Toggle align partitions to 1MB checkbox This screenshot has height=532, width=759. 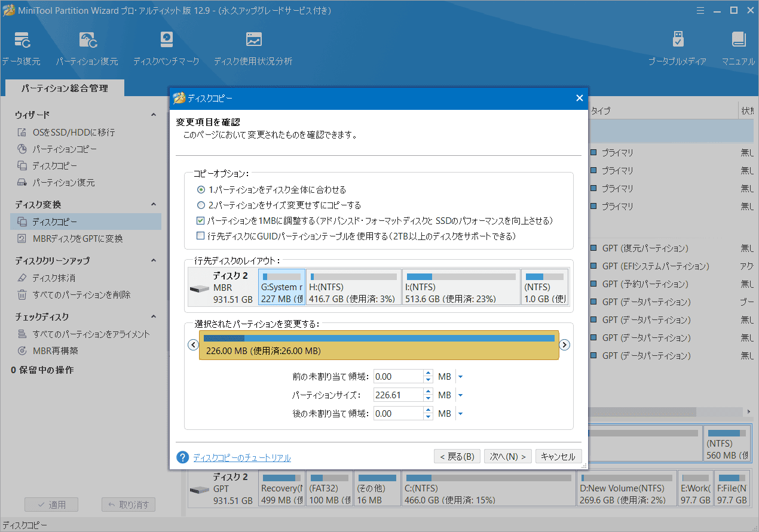201,220
